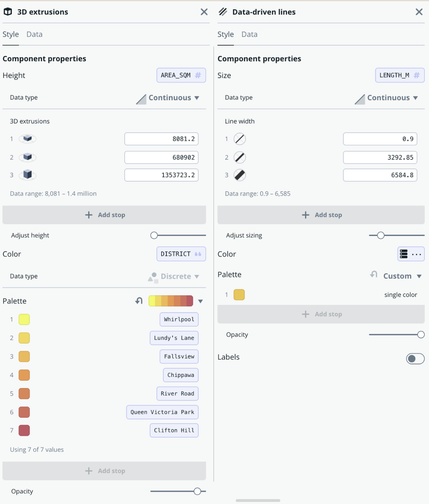Click the smallest 3D extrusion cube icon
Screen dimensions: 429x504
28,139
